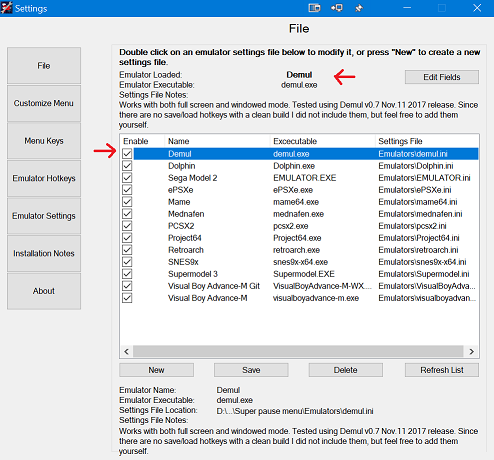Open the Customize Menu section
Image resolution: width=494 pixels, height=460 pixels.
tap(44, 103)
